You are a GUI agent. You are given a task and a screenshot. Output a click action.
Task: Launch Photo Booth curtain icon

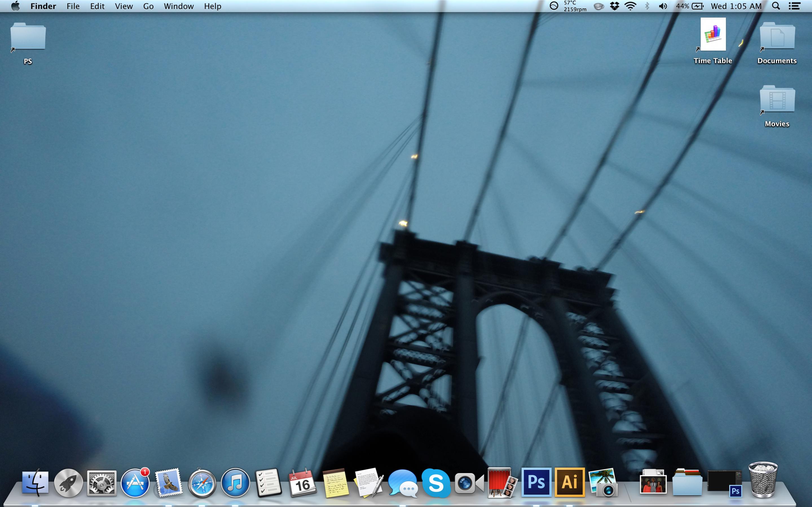click(x=502, y=483)
